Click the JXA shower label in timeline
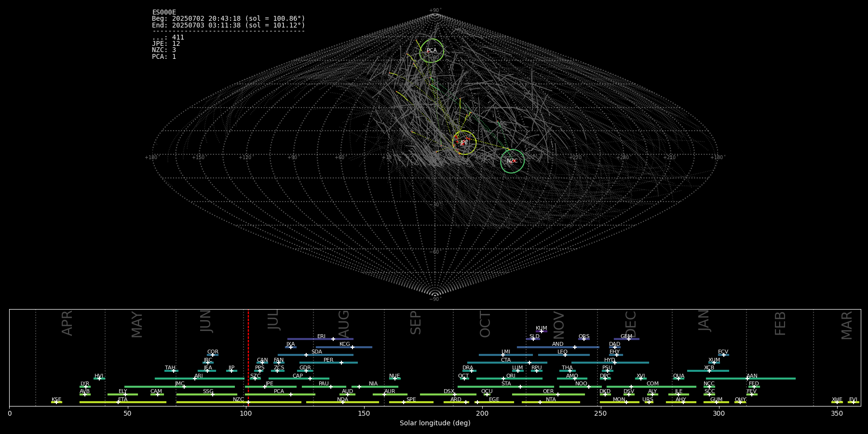 [290, 344]
